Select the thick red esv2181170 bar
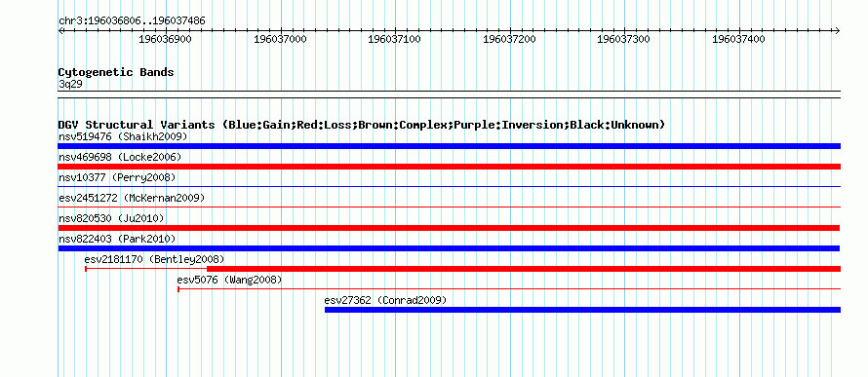Screen dimensions: 868x377 pos(524,269)
